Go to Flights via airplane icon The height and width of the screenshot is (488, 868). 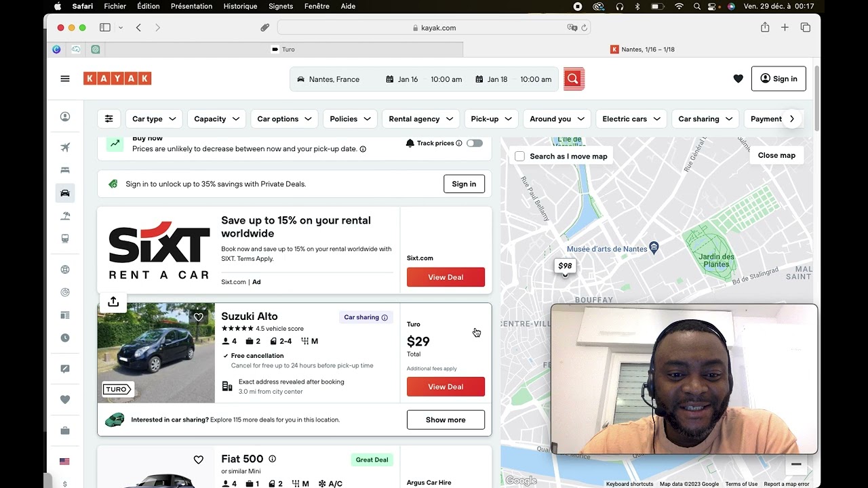pos(65,147)
